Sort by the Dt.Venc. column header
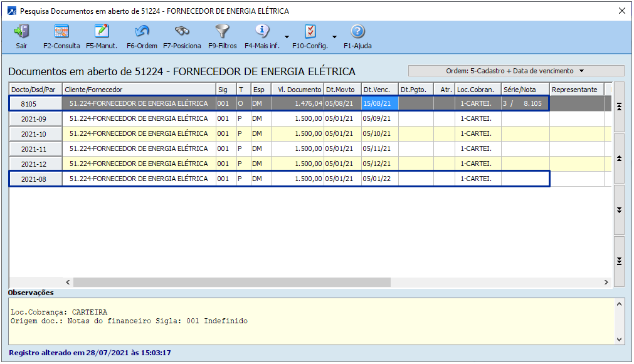Viewport: 634px width, 364px height. click(379, 90)
